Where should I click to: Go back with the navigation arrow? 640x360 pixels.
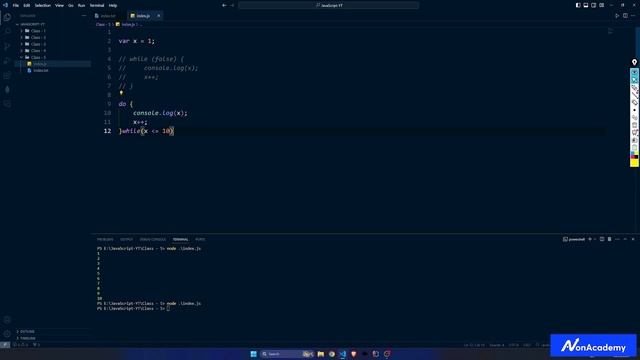[x=224, y=5]
